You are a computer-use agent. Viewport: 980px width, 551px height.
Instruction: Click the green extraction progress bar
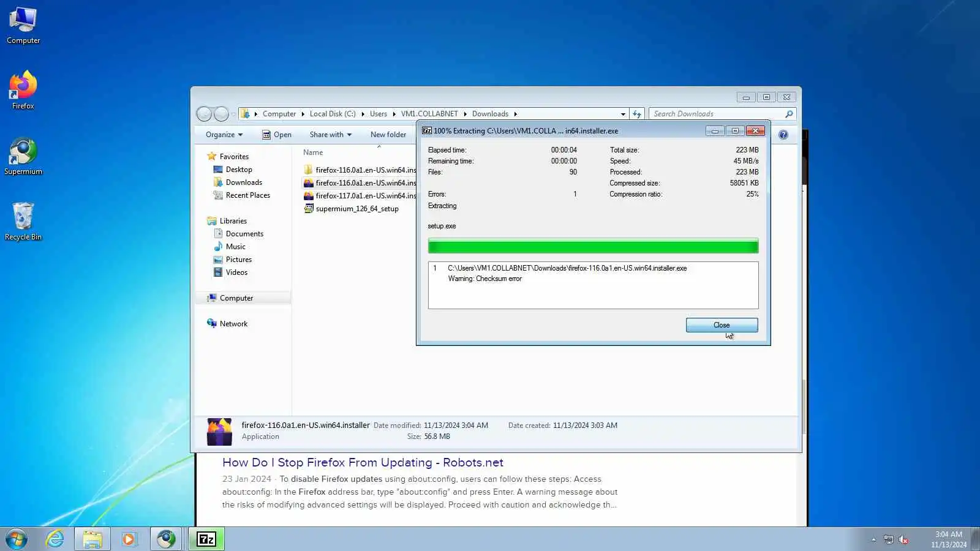593,246
